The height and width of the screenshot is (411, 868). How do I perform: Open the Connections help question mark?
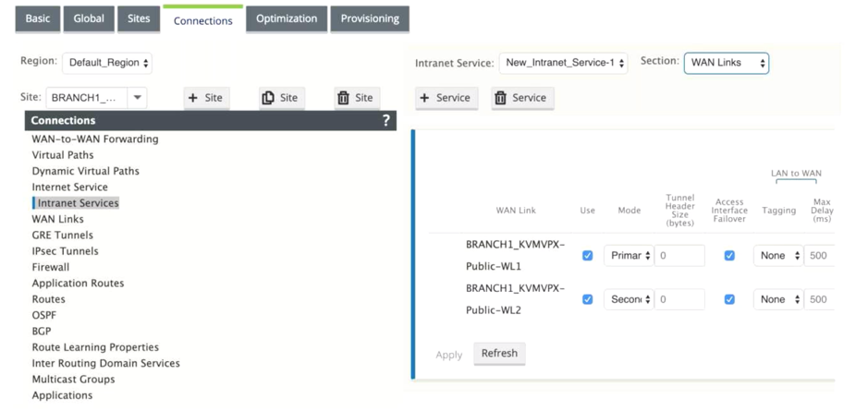point(385,121)
